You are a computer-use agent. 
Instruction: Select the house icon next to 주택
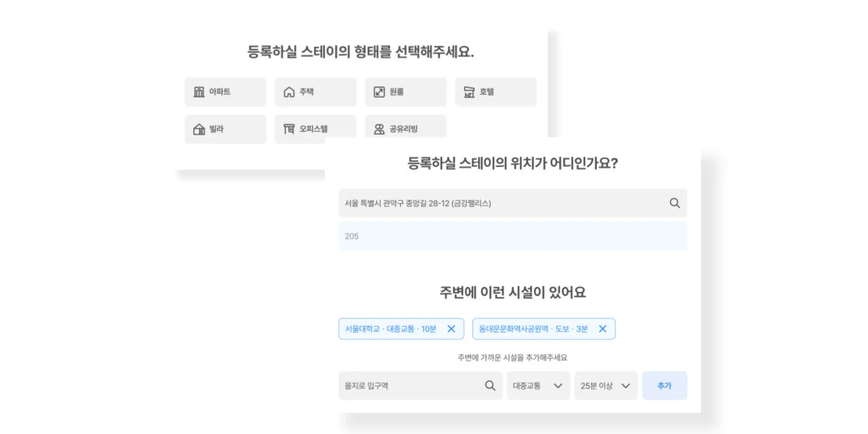coord(289,92)
